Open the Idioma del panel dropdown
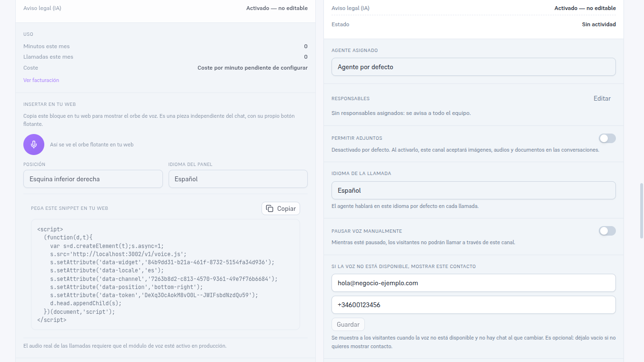The width and height of the screenshot is (644, 362). pyautogui.click(x=238, y=179)
